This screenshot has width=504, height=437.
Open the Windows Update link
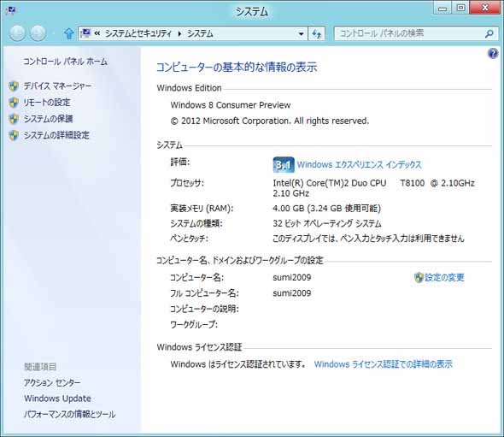(x=57, y=399)
